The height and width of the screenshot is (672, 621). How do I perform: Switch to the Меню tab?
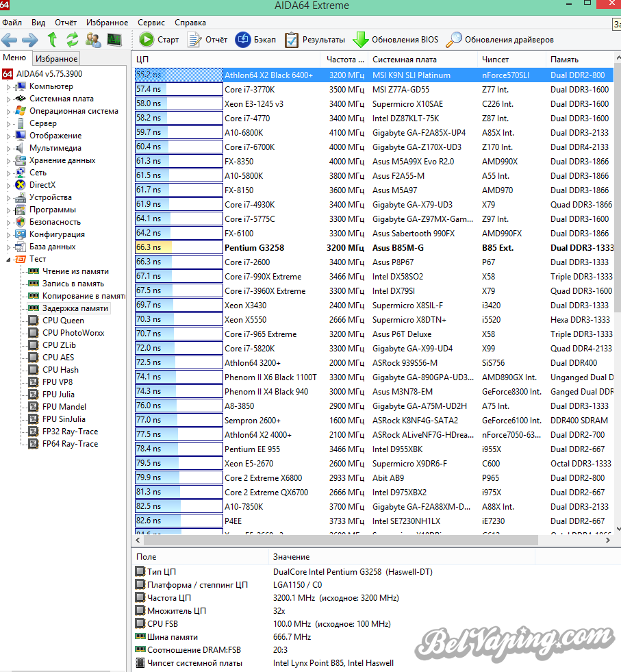pyautogui.click(x=14, y=58)
